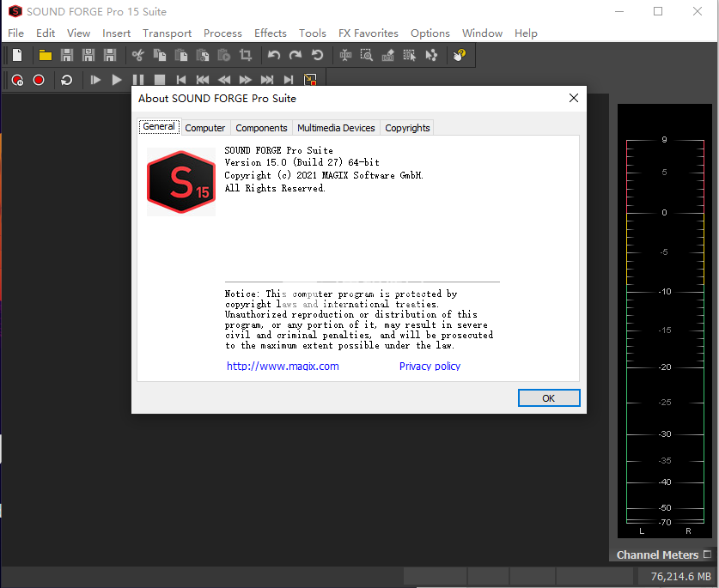
Task: Maximize the Channel Meters panel
Action: (x=707, y=555)
